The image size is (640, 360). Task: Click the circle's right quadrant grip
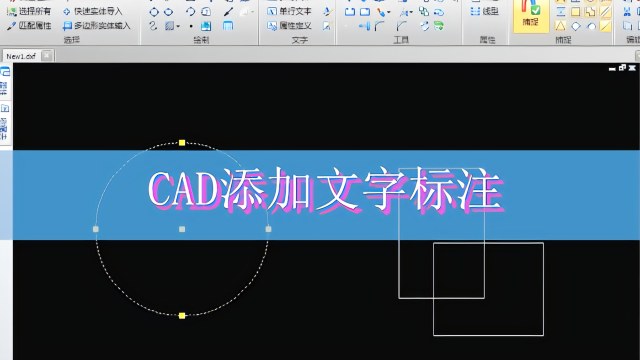(268, 229)
